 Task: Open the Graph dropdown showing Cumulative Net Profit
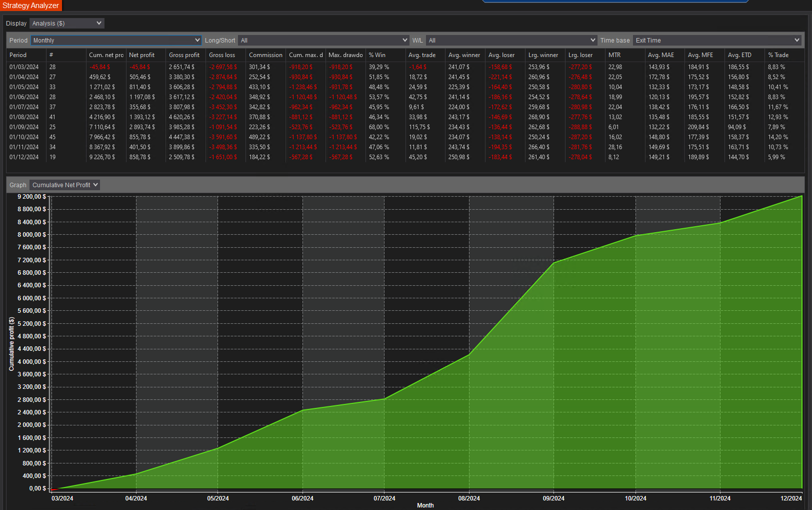pos(64,185)
